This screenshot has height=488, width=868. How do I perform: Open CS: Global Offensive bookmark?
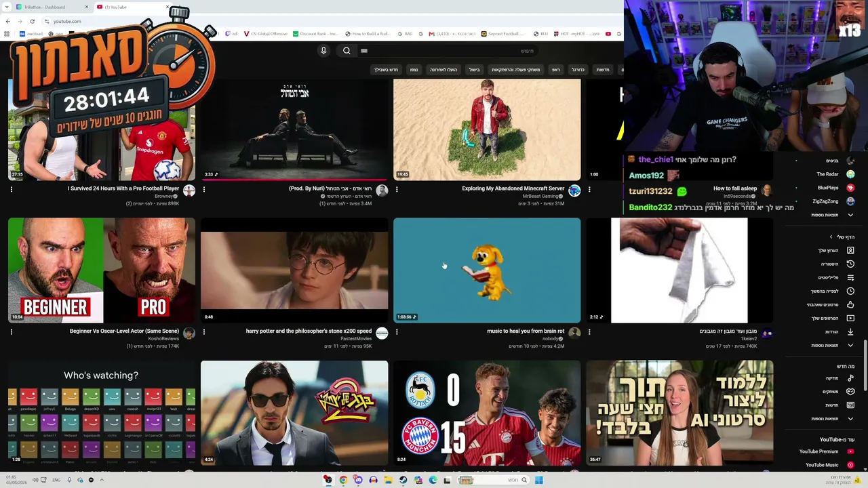coord(265,34)
